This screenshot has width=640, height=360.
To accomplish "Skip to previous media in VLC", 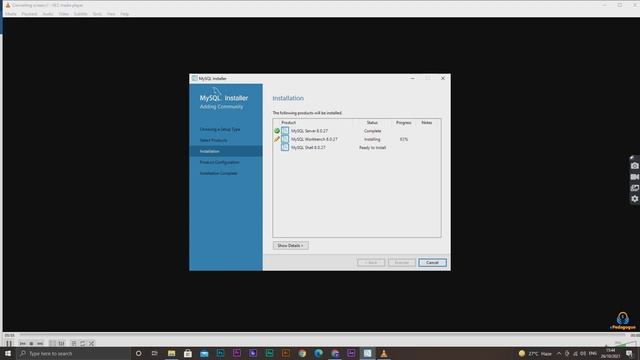I will click(x=23, y=344).
